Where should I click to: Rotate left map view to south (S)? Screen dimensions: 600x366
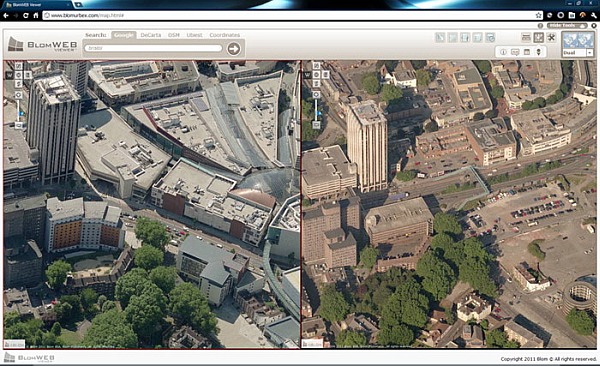(18, 83)
